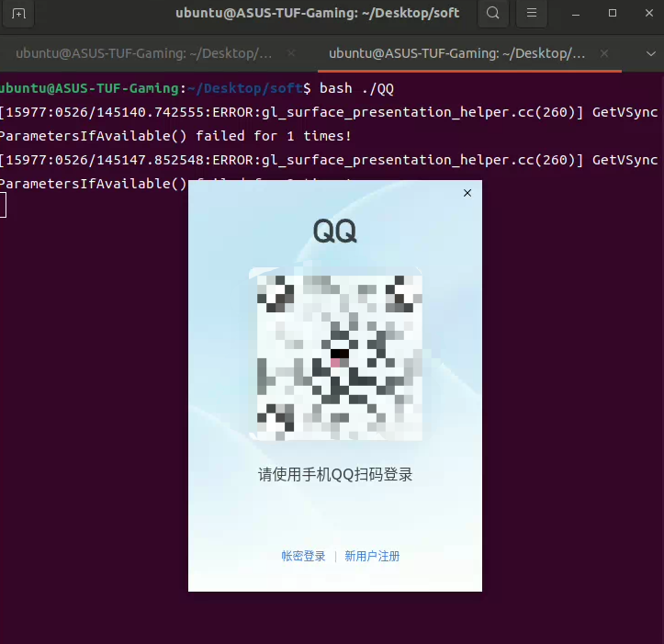Expand the terminal tab list dropdown arrow

(651, 54)
